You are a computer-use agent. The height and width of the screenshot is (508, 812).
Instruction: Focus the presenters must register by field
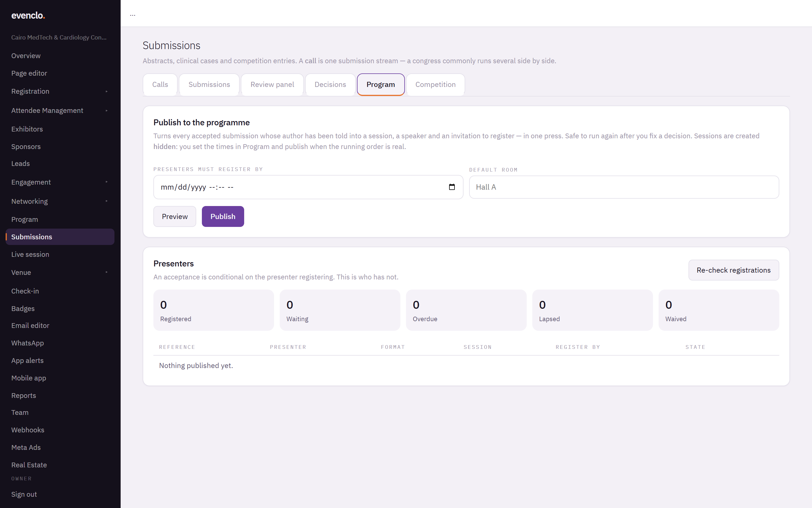coord(308,187)
